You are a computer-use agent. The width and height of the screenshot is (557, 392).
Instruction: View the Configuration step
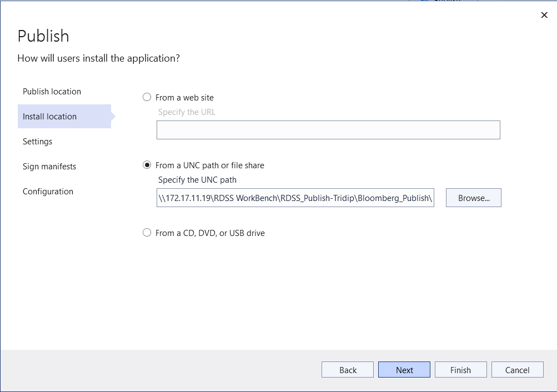(48, 191)
